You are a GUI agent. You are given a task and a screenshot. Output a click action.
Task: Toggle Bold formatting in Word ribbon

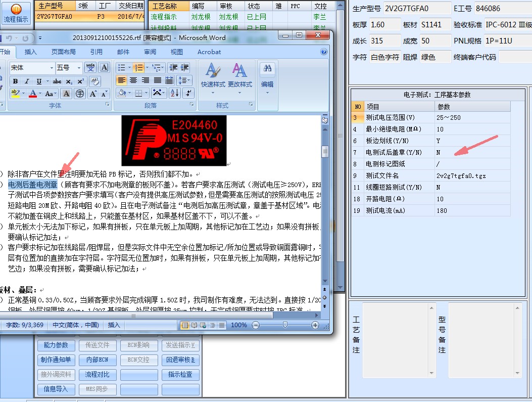point(15,81)
